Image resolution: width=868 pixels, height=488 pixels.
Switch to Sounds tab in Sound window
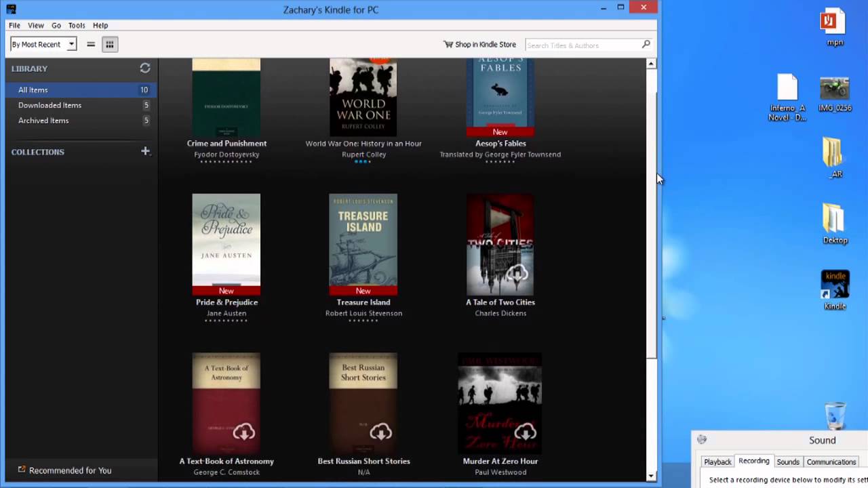(788, 462)
